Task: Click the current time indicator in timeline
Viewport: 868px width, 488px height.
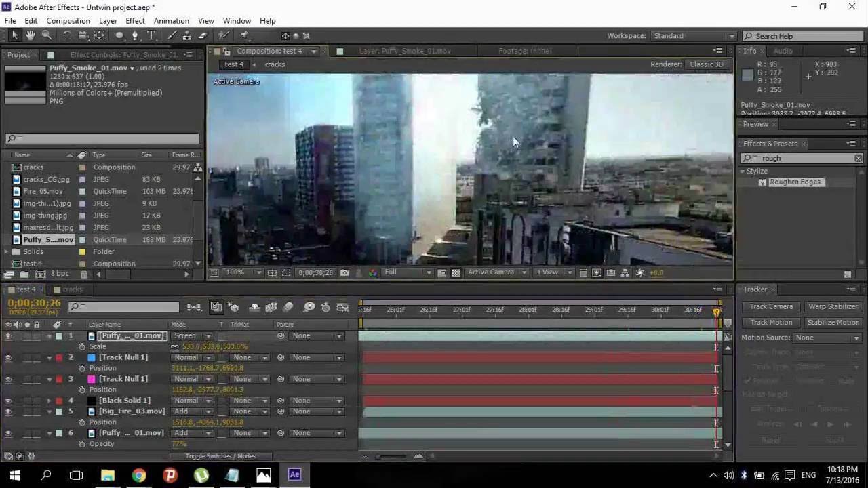Action: [x=717, y=312]
